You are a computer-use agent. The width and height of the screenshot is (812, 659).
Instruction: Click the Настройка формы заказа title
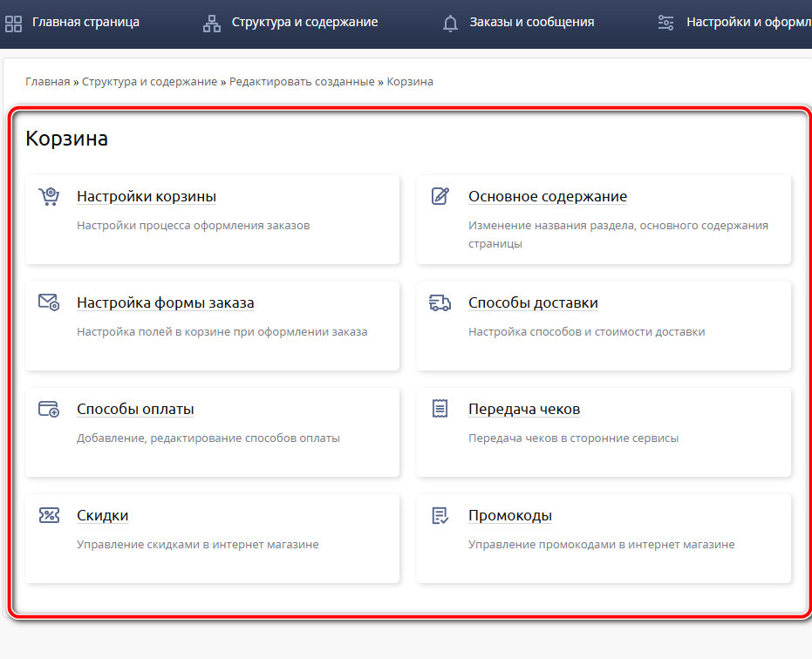[x=166, y=303]
